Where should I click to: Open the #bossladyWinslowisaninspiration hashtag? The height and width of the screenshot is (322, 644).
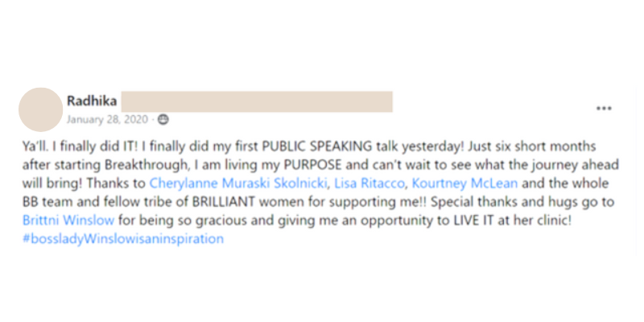[123, 239]
